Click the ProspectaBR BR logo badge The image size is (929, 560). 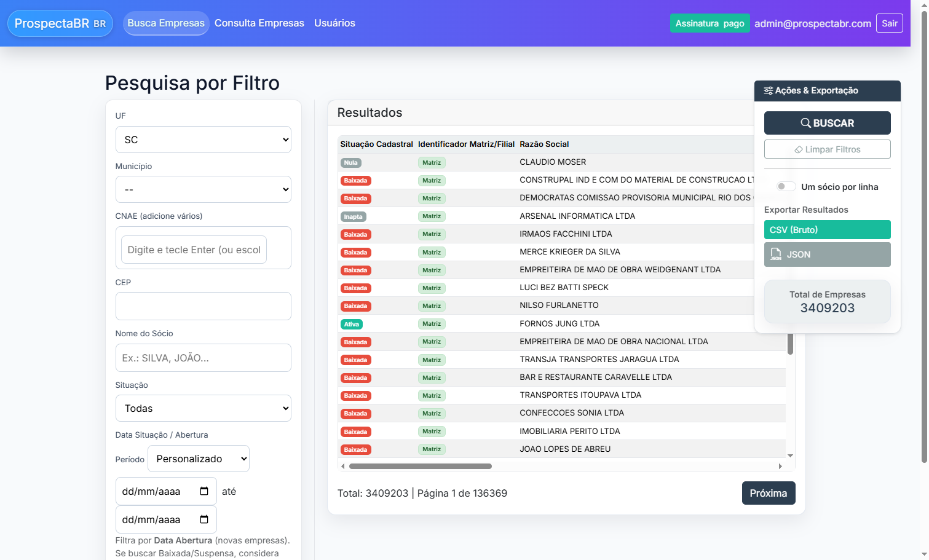pyautogui.click(x=60, y=23)
